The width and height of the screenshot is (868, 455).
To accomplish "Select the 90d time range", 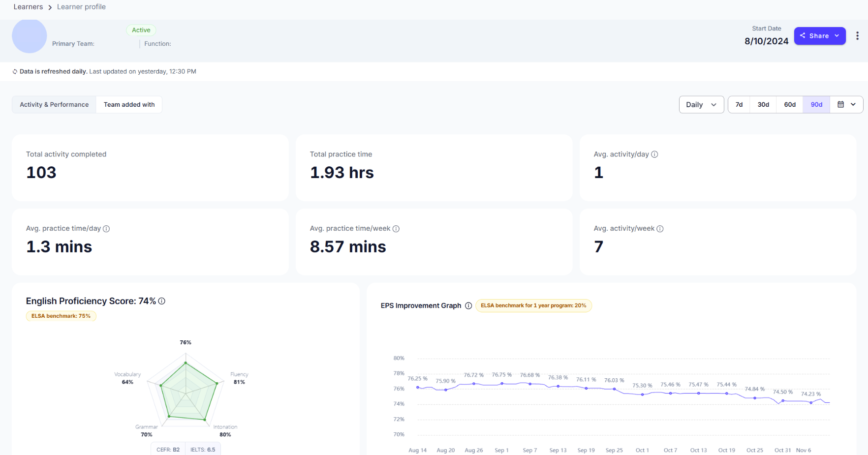I will [x=816, y=105].
